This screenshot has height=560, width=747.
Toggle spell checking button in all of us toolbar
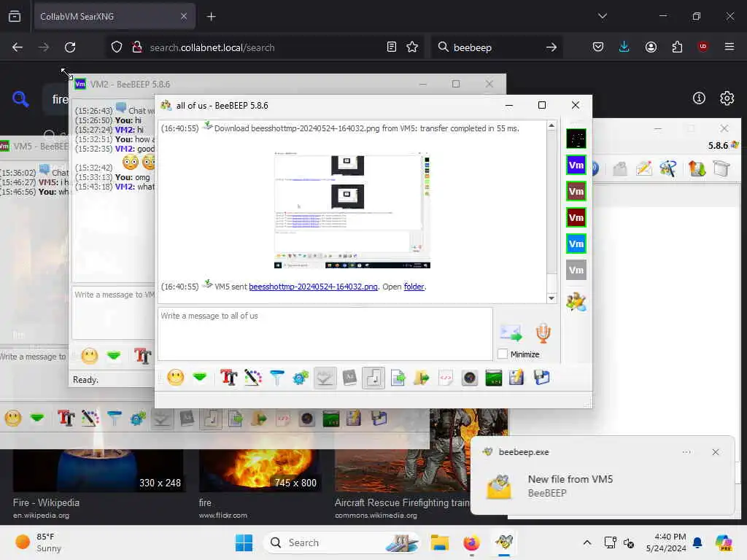[x=325, y=378]
